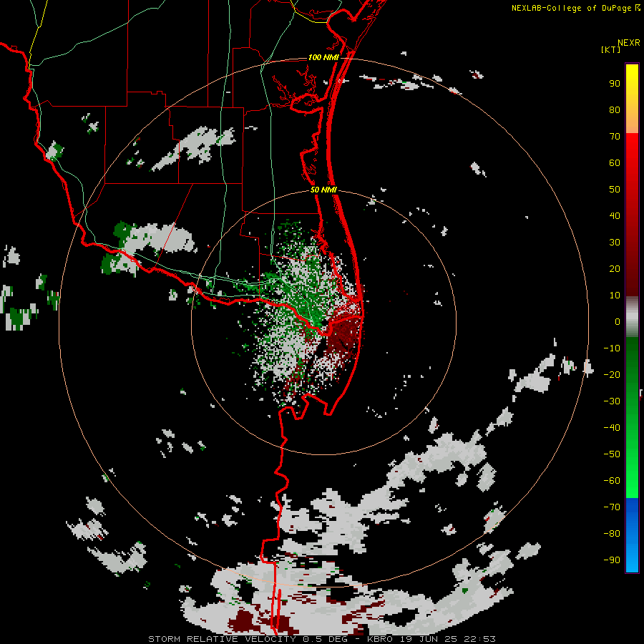Screen dimensions: 644x644
Task: Click the -60 value on the velocity scale
Action: pos(612,481)
